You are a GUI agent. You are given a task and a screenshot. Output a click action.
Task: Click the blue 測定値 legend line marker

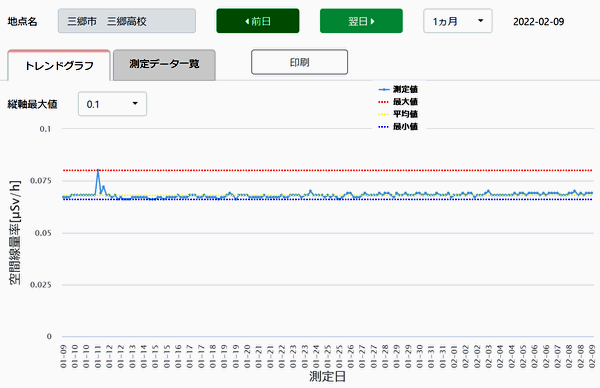pyautogui.click(x=384, y=90)
